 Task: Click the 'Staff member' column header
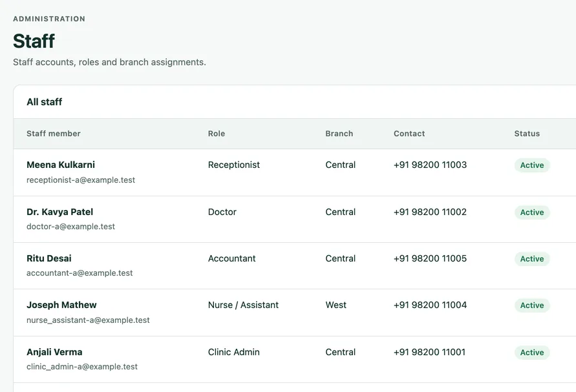[54, 134]
